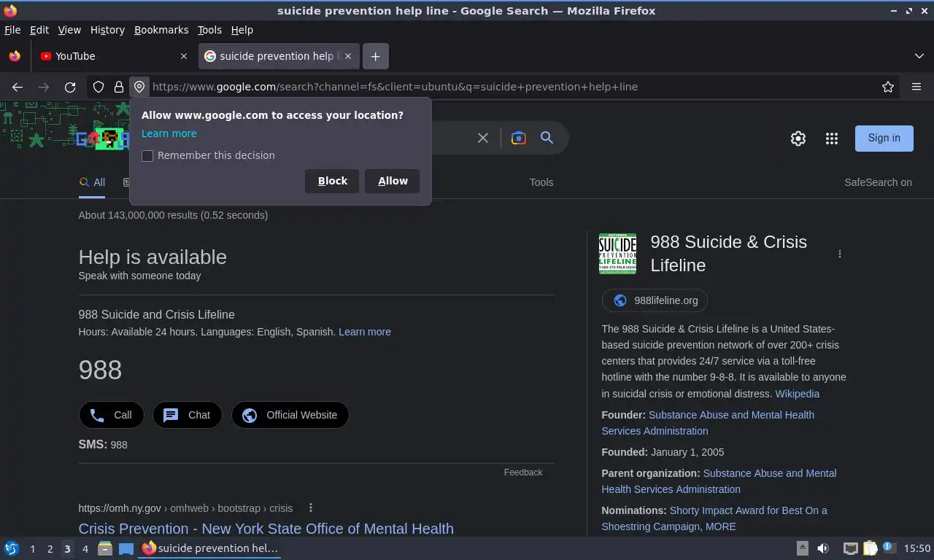This screenshot has width=934, height=560.
Task: Open Learn more link in permission popup
Action: [169, 133]
